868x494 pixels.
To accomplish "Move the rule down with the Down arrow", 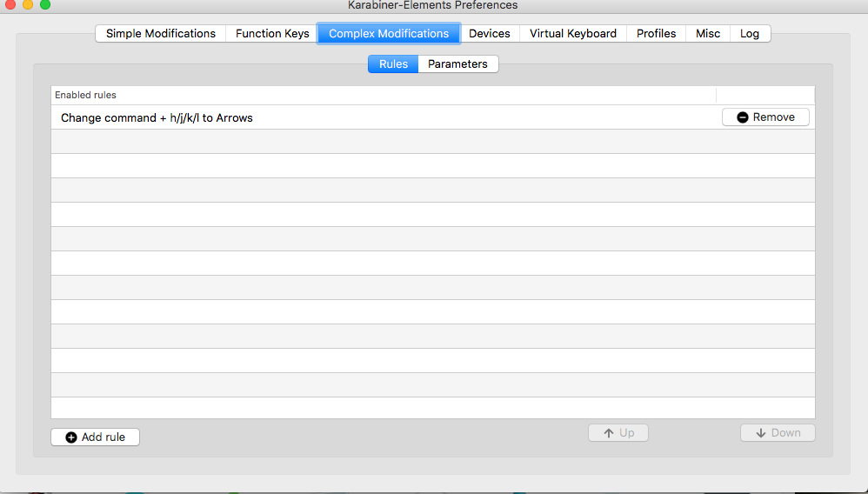I will (x=778, y=433).
